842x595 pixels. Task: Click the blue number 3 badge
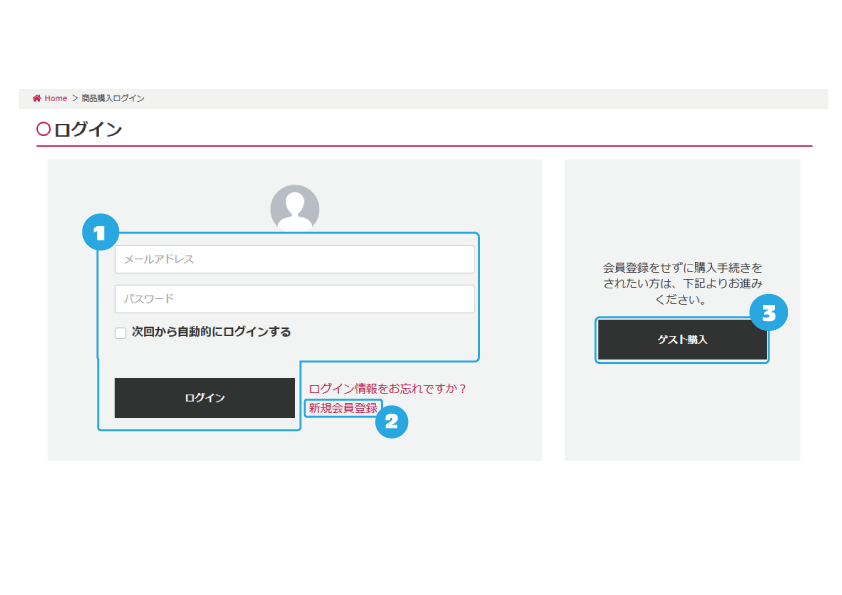pos(768,313)
